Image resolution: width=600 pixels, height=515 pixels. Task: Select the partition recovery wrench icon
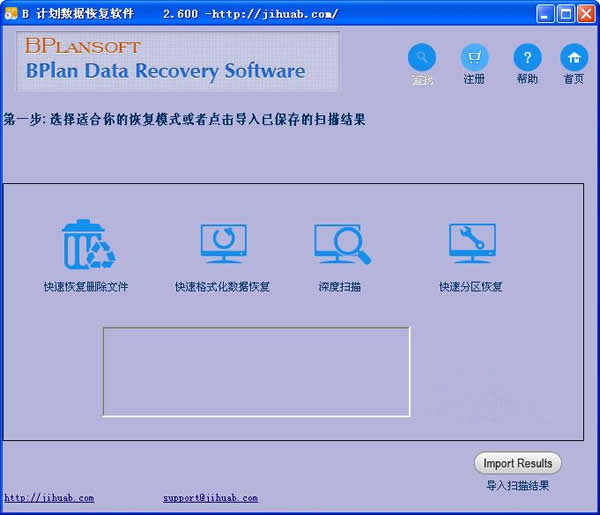pyautogui.click(x=471, y=243)
